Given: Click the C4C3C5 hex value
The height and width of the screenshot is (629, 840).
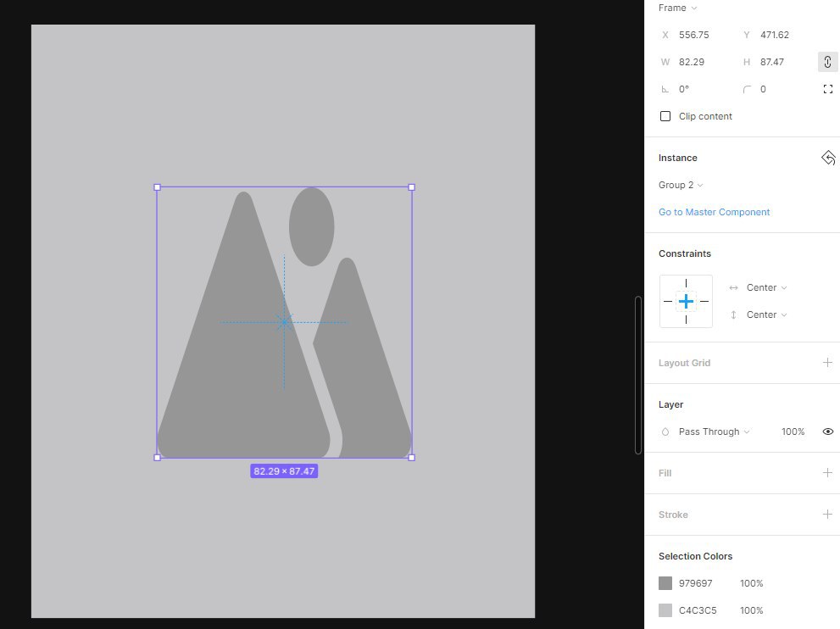Looking at the screenshot, I should coord(698,611).
